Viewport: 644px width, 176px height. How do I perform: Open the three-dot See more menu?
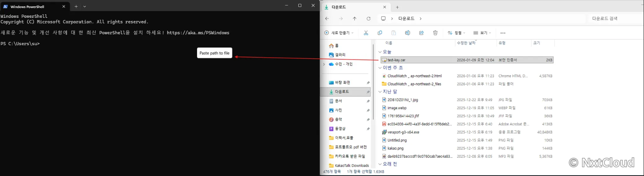[x=503, y=33]
